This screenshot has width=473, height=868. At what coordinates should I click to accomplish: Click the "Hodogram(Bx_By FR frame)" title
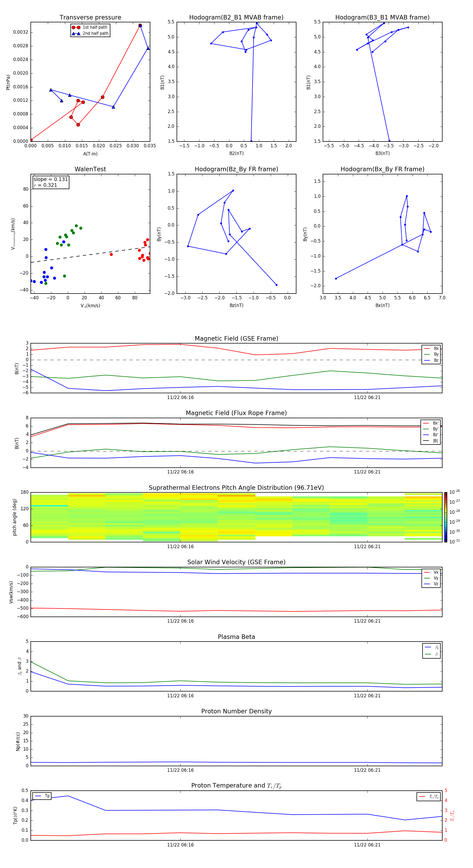[382, 169]
